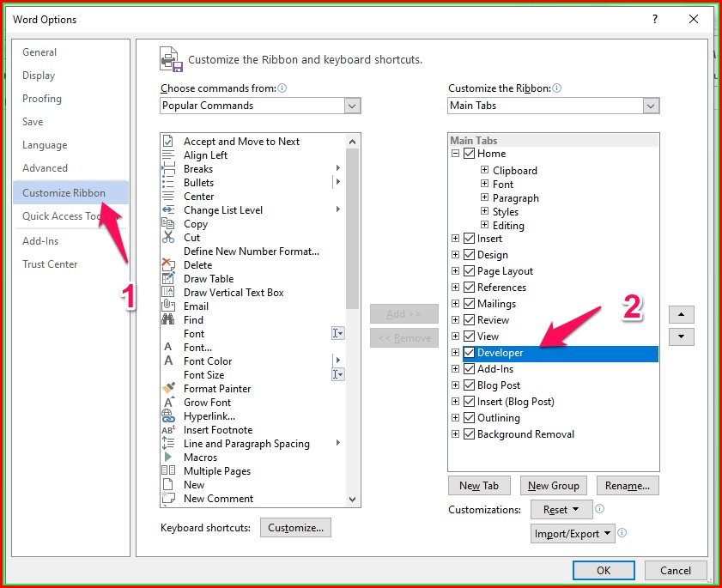Uncheck the Home tab checkbox

469,153
